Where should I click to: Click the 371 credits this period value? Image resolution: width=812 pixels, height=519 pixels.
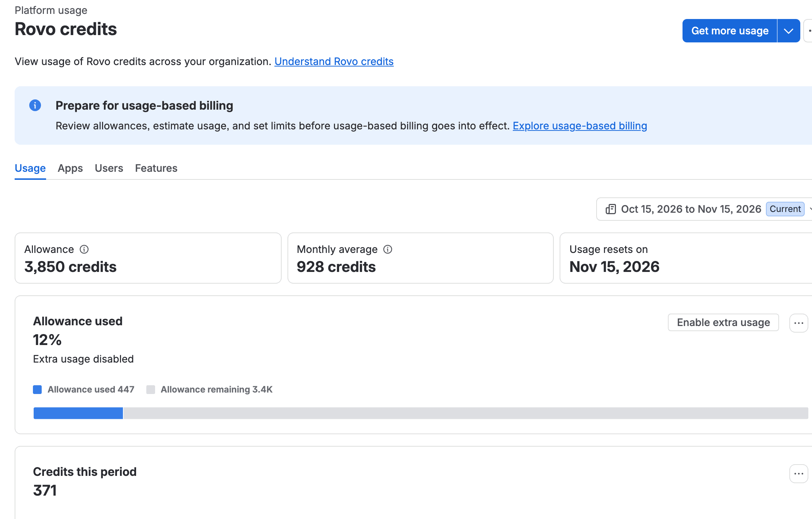click(45, 490)
